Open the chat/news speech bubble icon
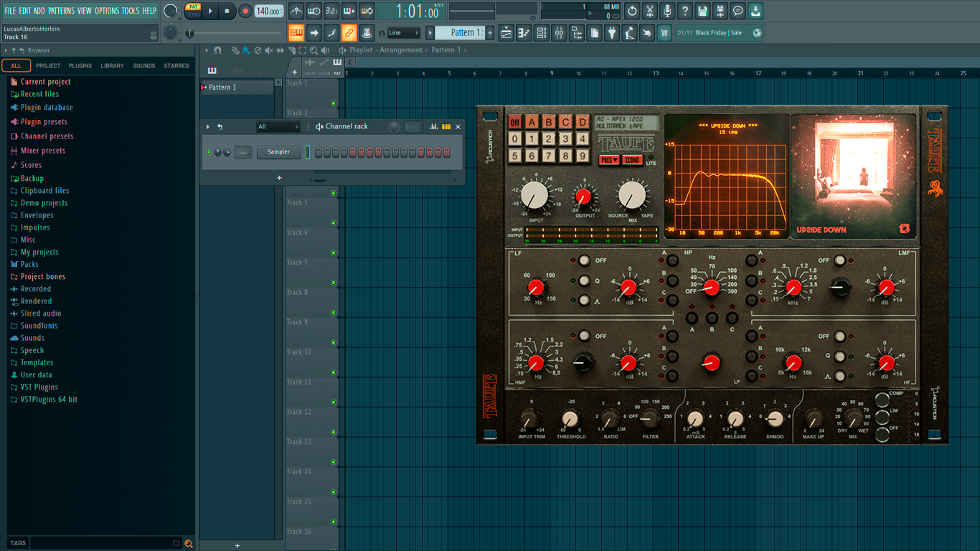Image resolution: width=980 pixels, height=551 pixels. coord(738,11)
